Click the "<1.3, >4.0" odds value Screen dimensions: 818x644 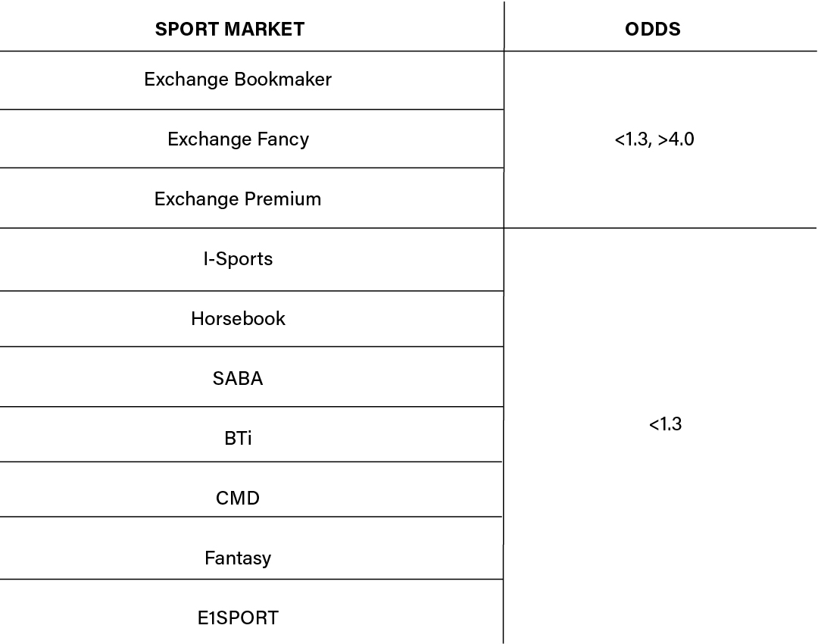(x=654, y=140)
